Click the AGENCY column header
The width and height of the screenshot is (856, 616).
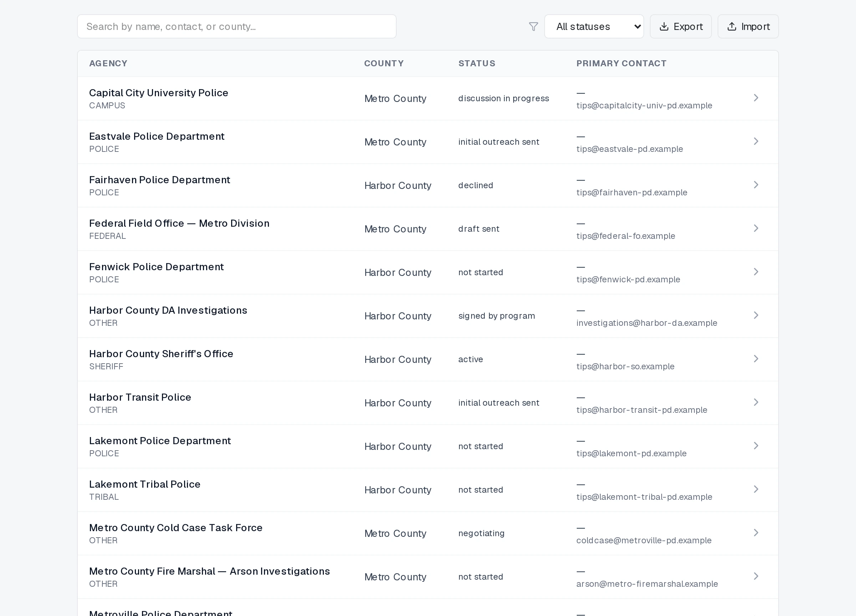tap(108, 63)
